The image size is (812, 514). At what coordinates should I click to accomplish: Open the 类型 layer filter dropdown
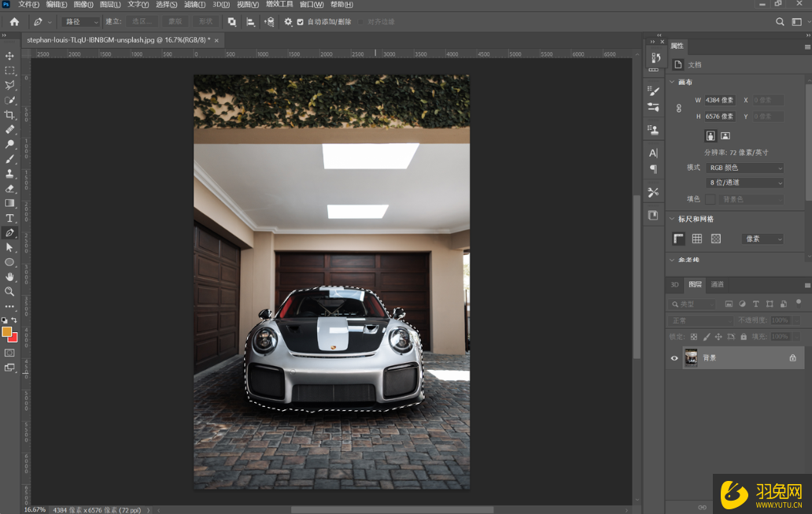click(692, 304)
